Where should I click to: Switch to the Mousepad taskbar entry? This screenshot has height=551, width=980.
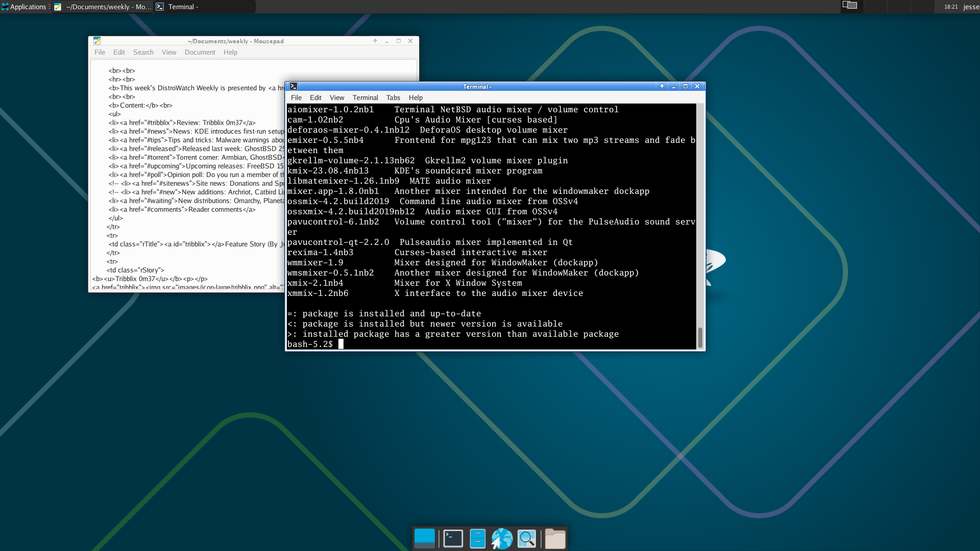pyautogui.click(x=103, y=7)
